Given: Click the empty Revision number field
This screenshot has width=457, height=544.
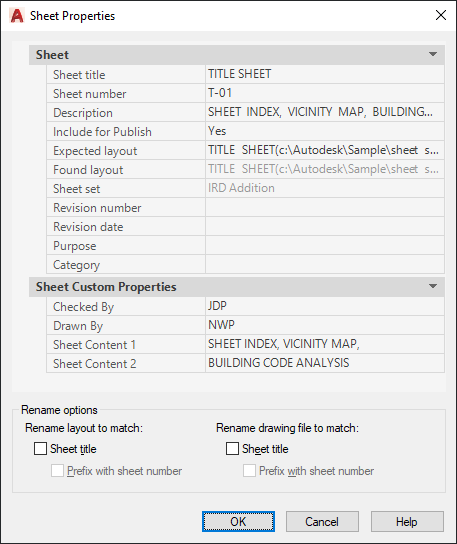Looking at the screenshot, I should (x=325, y=207).
